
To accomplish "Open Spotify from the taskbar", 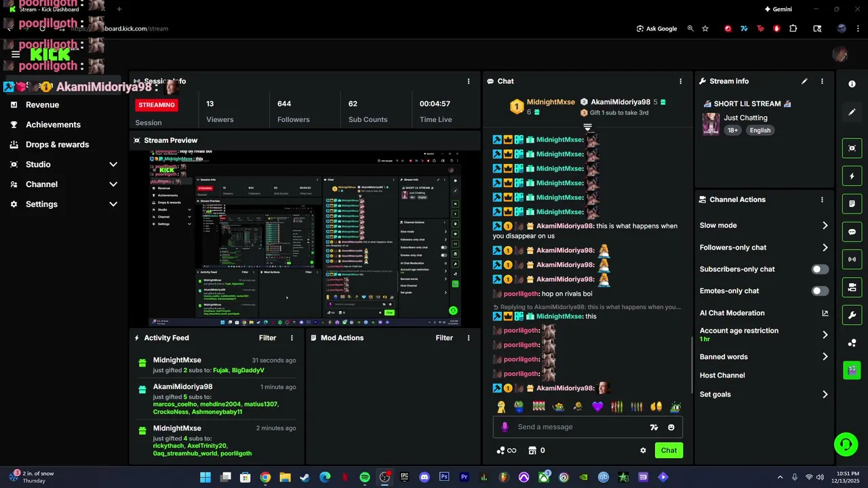I will tap(365, 477).
